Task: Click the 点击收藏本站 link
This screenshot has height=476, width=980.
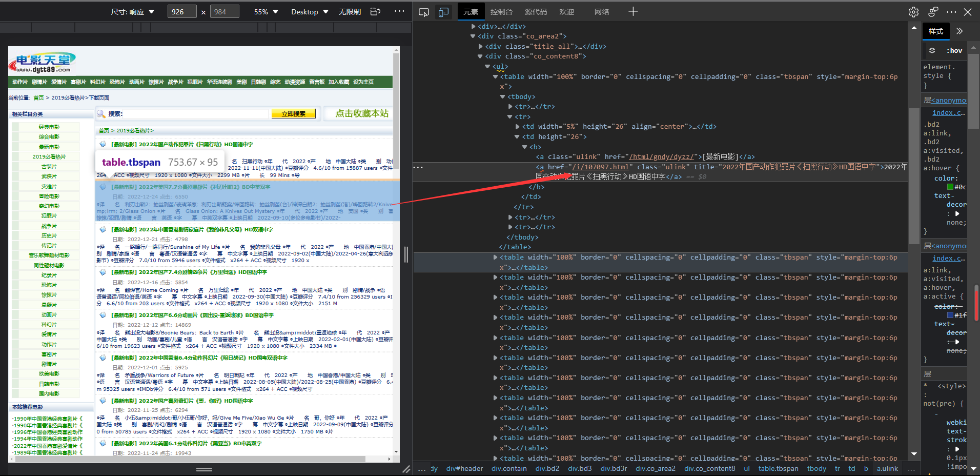Action: point(362,113)
